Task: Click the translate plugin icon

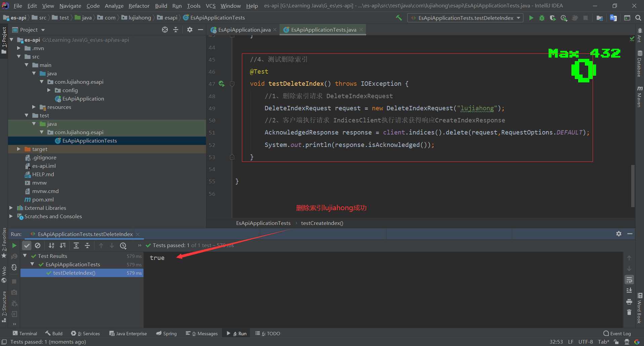Action: (613, 18)
